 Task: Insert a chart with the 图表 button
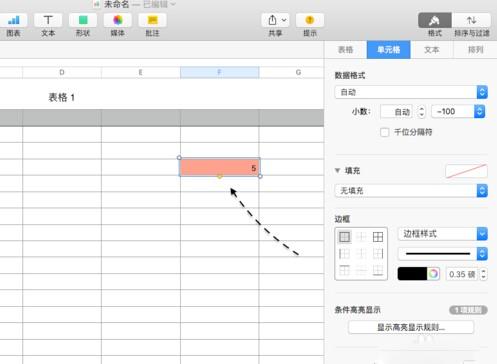(x=13, y=21)
